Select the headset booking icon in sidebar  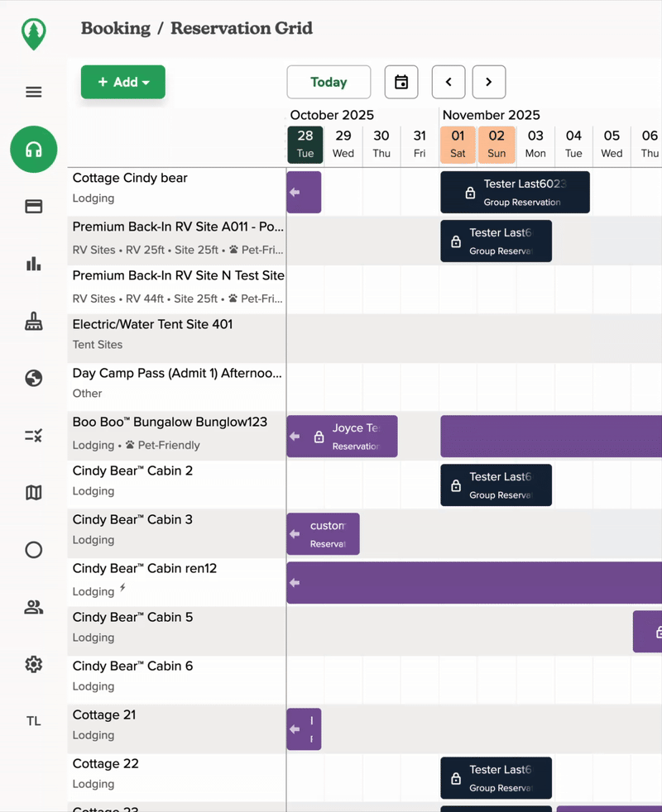point(33,150)
